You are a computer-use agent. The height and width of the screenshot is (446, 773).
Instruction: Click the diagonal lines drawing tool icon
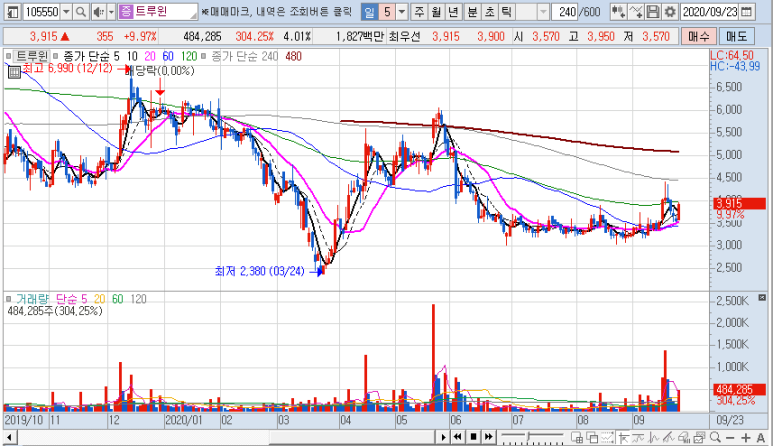[669, 437]
